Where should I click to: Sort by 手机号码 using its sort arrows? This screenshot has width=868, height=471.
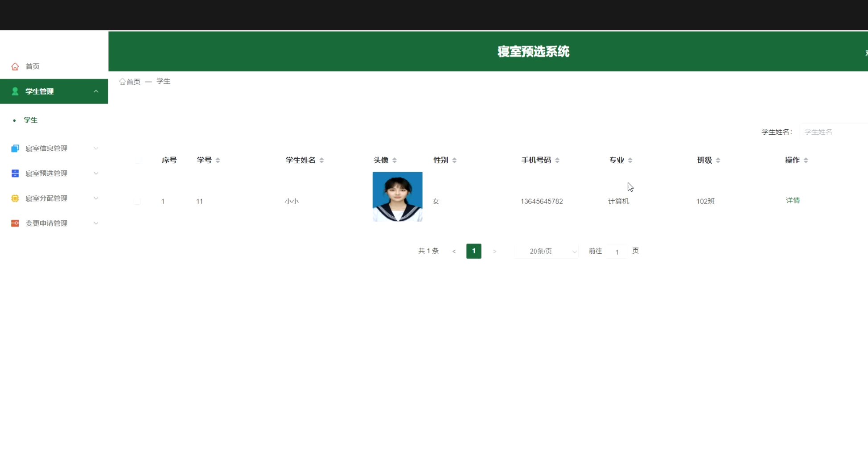[557, 161]
